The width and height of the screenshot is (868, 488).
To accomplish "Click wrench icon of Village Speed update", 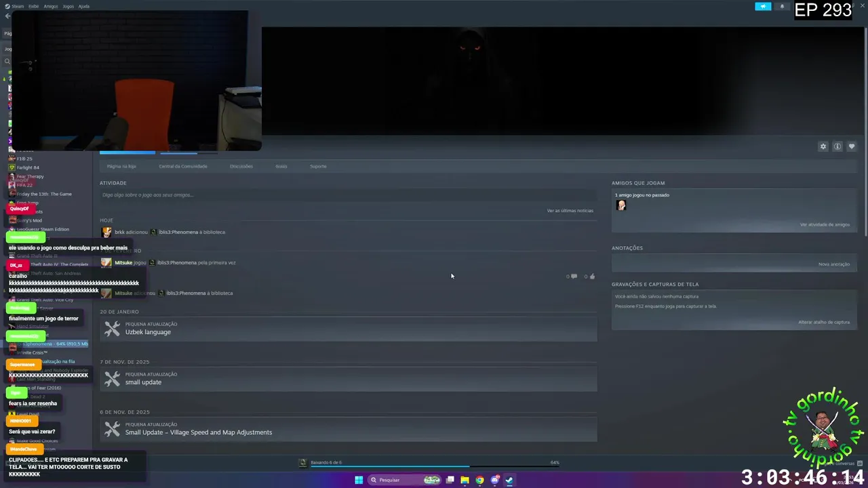I will pos(112,429).
